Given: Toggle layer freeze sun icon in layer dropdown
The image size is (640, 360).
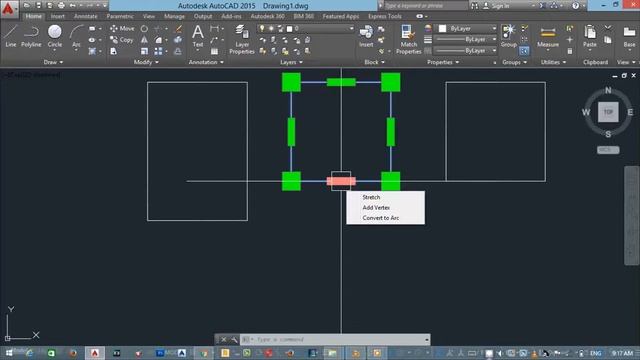Looking at the screenshot, I should pyautogui.click(x=271, y=29).
